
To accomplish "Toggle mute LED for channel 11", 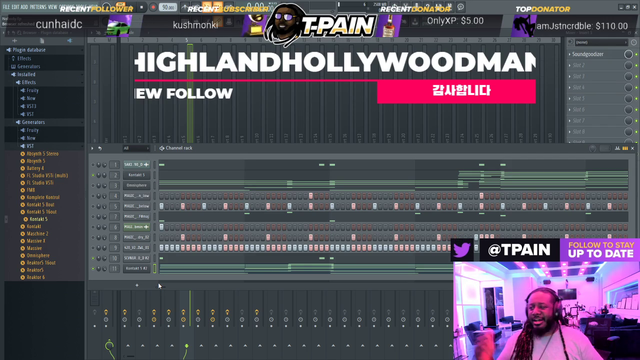I will 93,269.
